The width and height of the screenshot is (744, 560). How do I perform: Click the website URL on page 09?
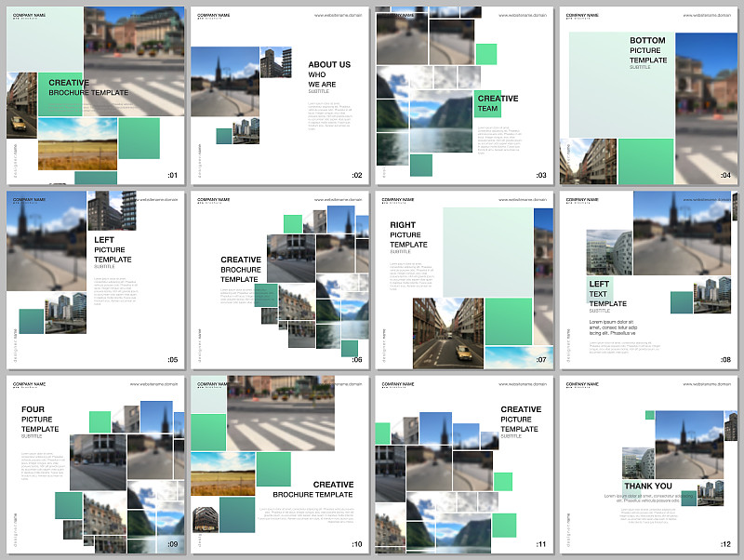(153, 384)
